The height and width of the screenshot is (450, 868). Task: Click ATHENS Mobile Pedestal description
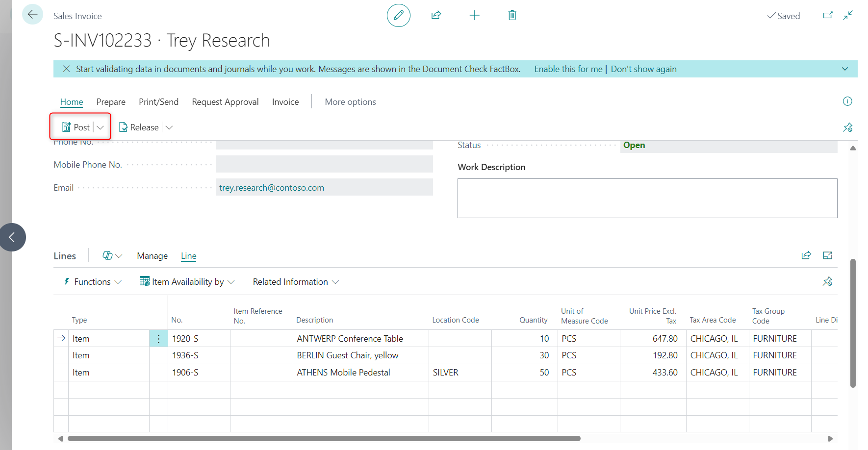(343, 373)
